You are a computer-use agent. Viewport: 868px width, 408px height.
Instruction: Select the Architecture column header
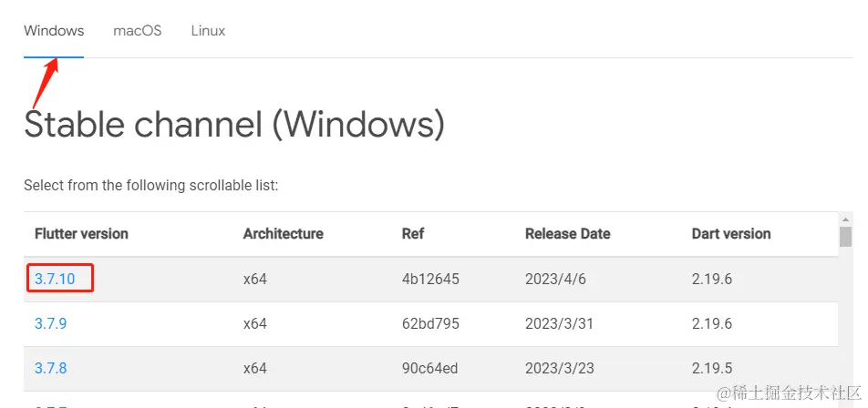coord(283,234)
